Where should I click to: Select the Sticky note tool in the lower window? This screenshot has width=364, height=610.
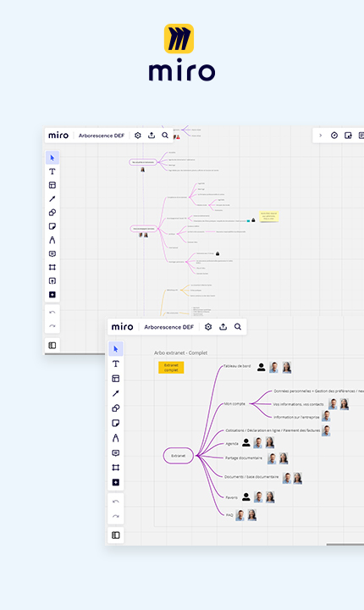115,423
